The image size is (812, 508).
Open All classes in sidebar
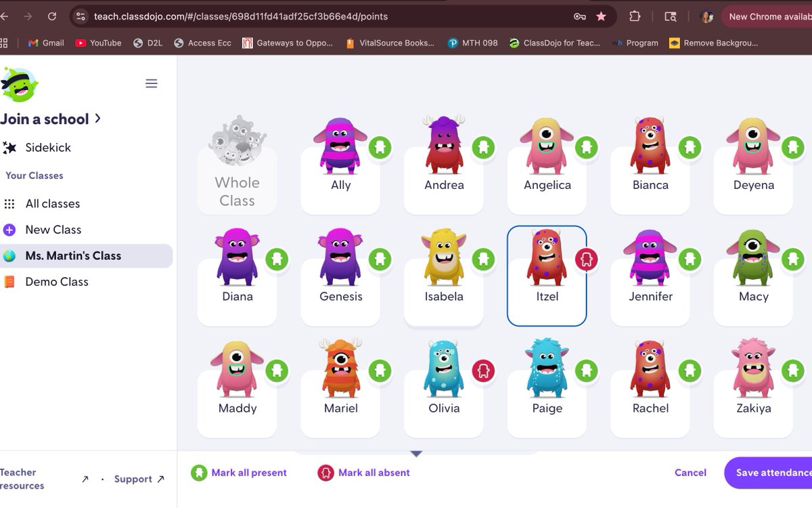point(53,204)
